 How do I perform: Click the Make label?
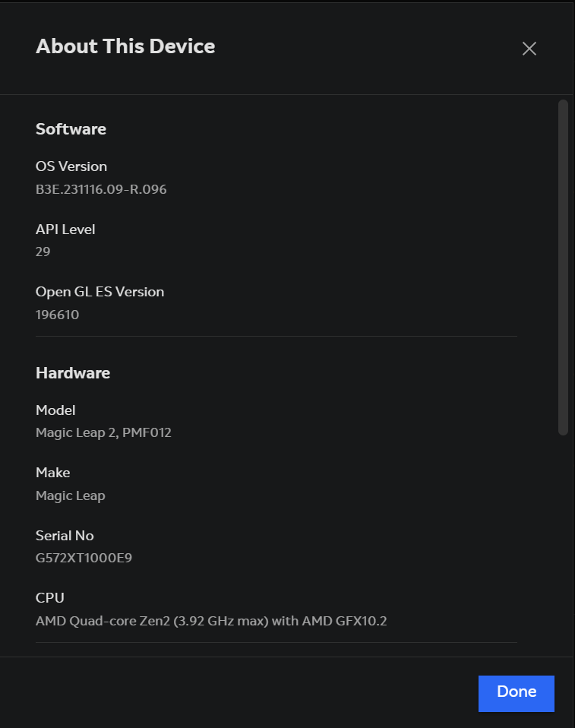[52, 472]
